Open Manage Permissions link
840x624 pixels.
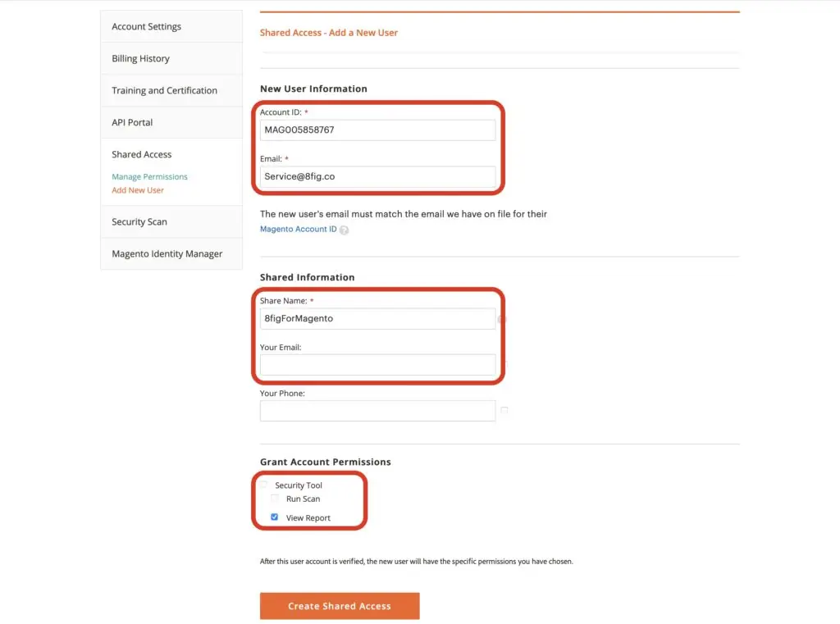click(149, 177)
